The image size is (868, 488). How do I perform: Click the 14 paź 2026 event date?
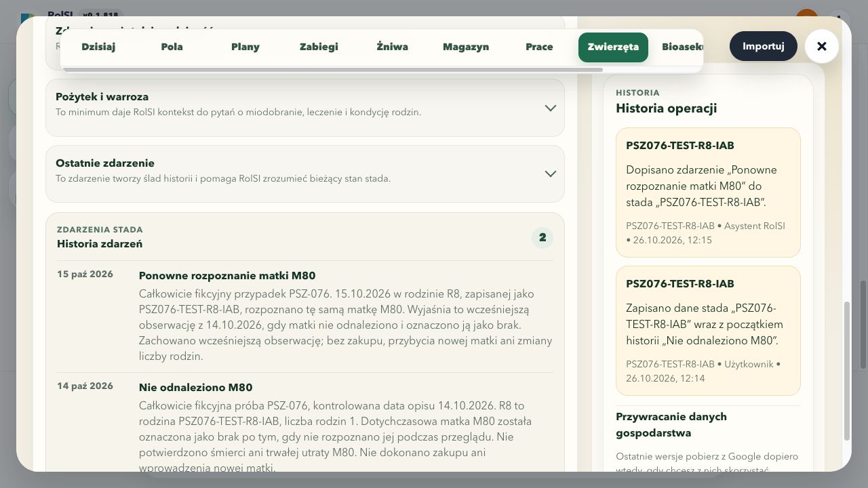click(x=85, y=386)
